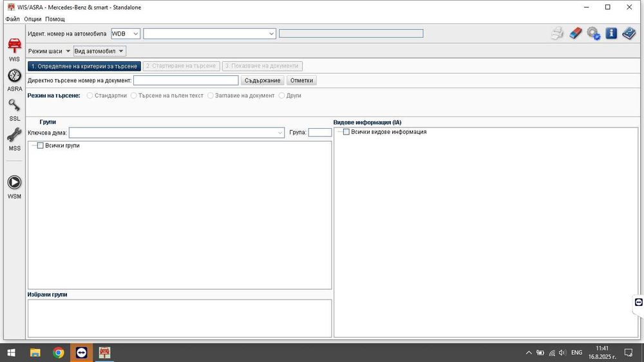644x362 pixels.
Task: Select the Други search mode radio
Action: (x=282, y=95)
